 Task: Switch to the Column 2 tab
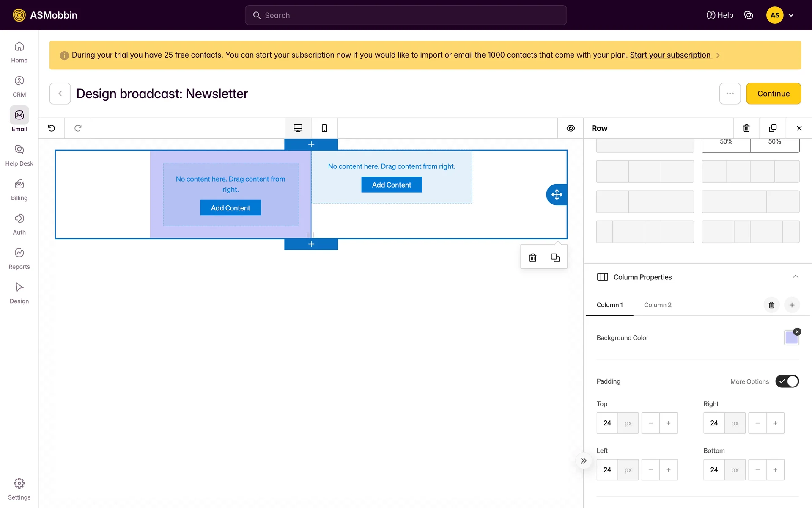657,305
